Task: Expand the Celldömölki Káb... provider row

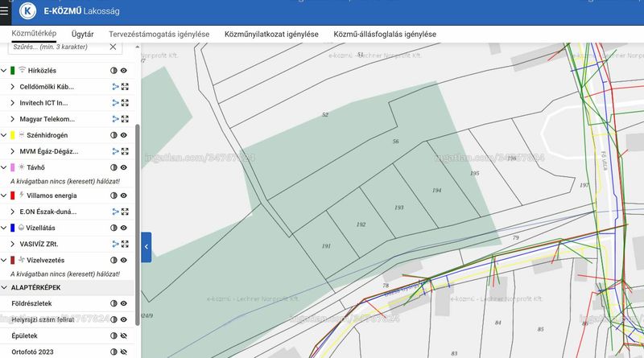Action: tap(12, 87)
